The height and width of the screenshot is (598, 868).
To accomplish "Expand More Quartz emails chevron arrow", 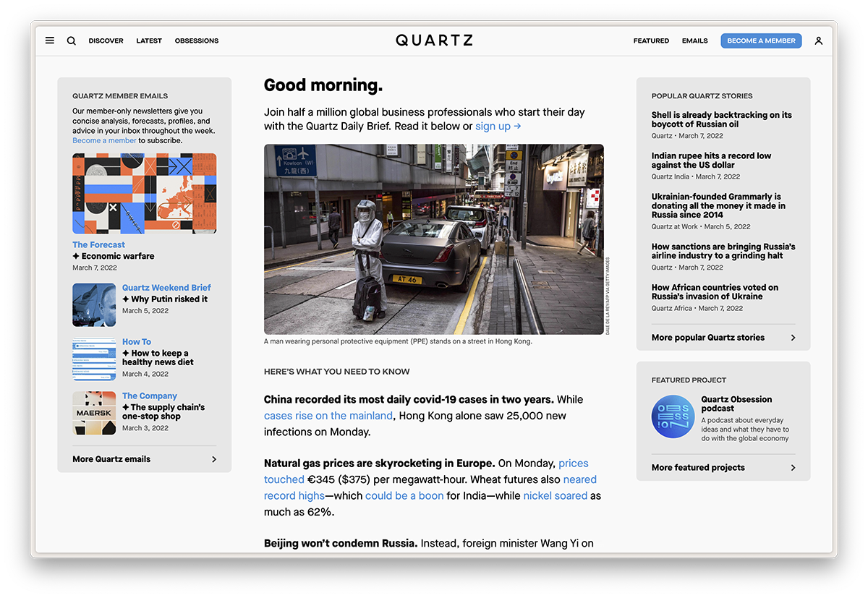I will (x=213, y=459).
